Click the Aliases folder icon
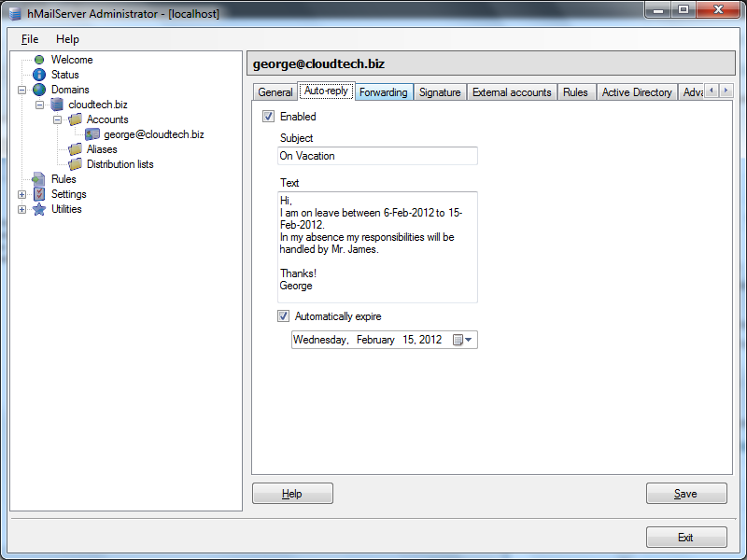The width and height of the screenshot is (747, 560). (75, 149)
